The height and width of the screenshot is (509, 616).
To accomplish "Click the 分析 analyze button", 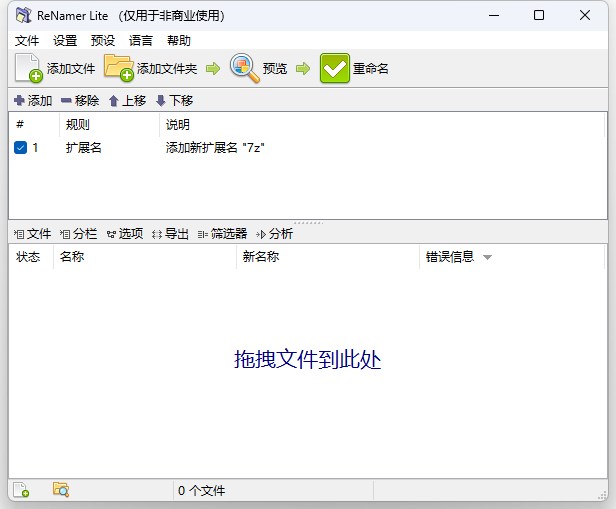I will pos(274,234).
